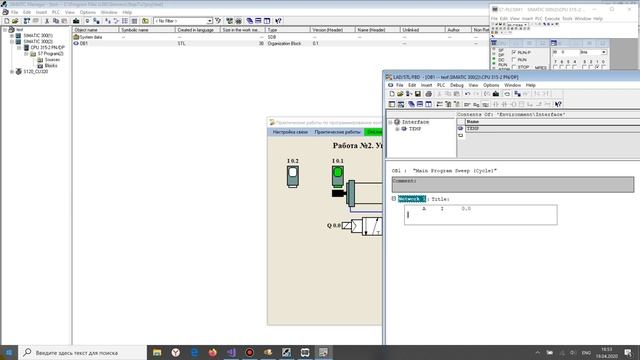Click Print icon in LAD/STL/FBD toolbar

(429, 94)
